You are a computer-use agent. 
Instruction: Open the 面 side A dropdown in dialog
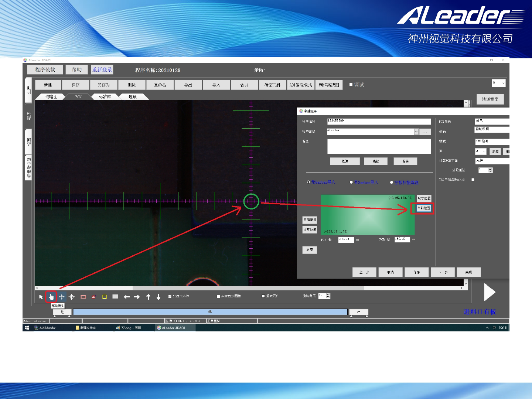pos(481,151)
